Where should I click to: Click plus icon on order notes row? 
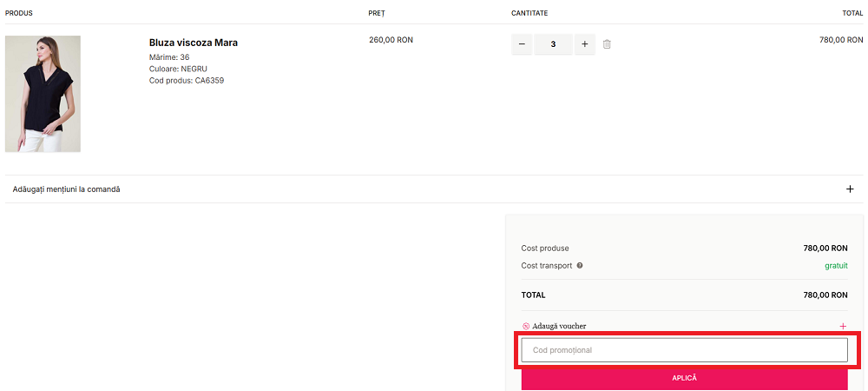850,189
